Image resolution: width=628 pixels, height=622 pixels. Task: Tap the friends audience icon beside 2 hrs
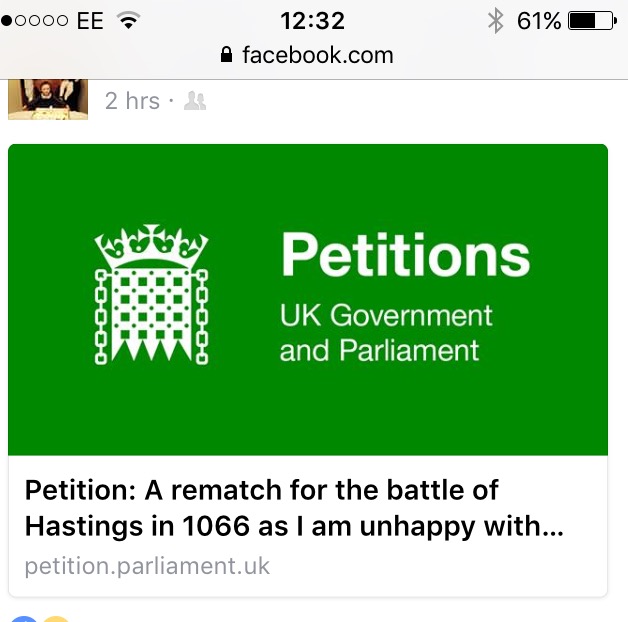195,101
